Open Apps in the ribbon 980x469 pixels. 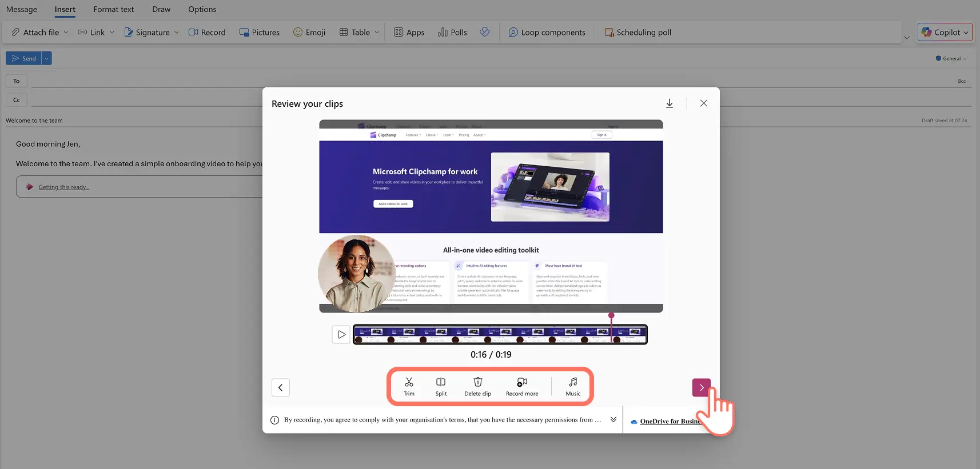coord(409,33)
